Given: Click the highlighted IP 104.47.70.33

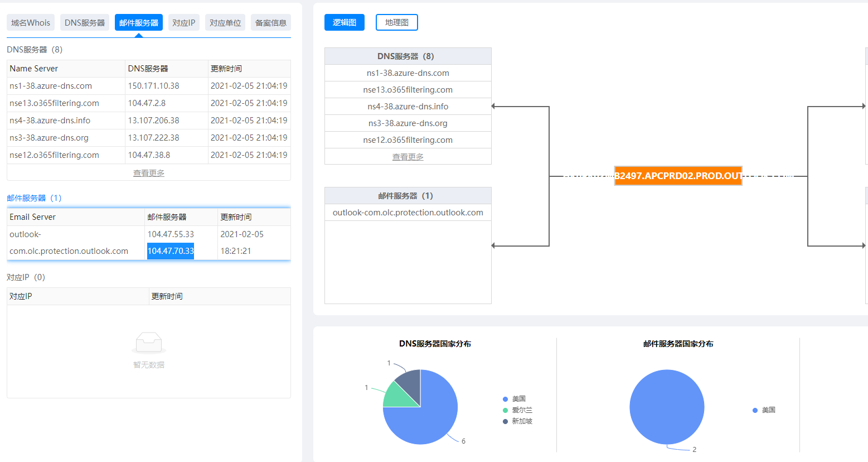Looking at the screenshot, I should pyautogui.click(x=170, y=251).
